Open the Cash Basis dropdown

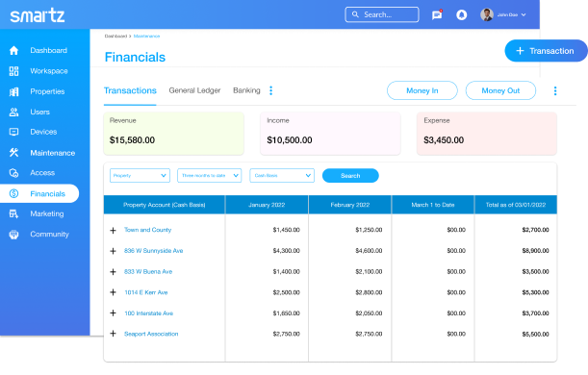282,175
